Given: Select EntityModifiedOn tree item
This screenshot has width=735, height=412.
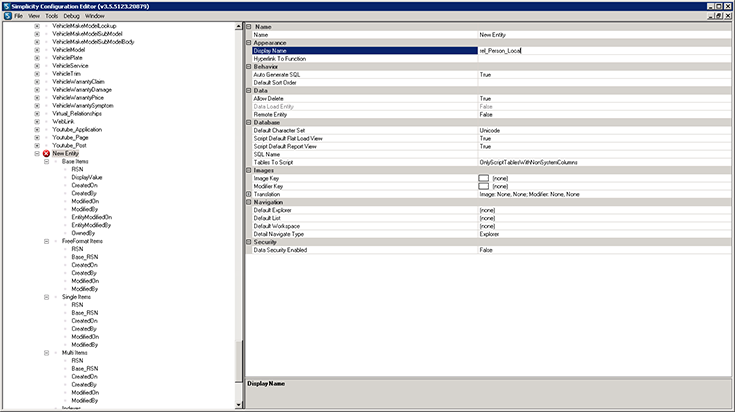Looking at the screenshot, I should point(91,217).
